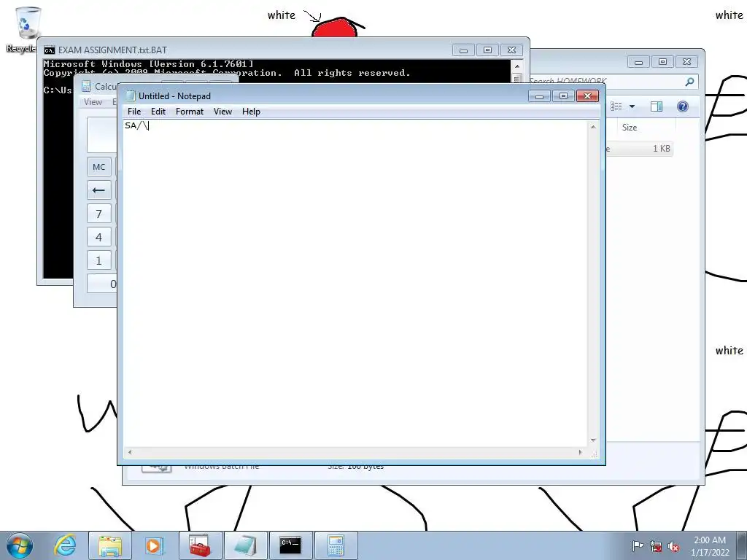Screen dimensions: 747x560
Task: Open the Windows Explorer taskbar icon
Action: pyautogui.click(x=110, y=545)
